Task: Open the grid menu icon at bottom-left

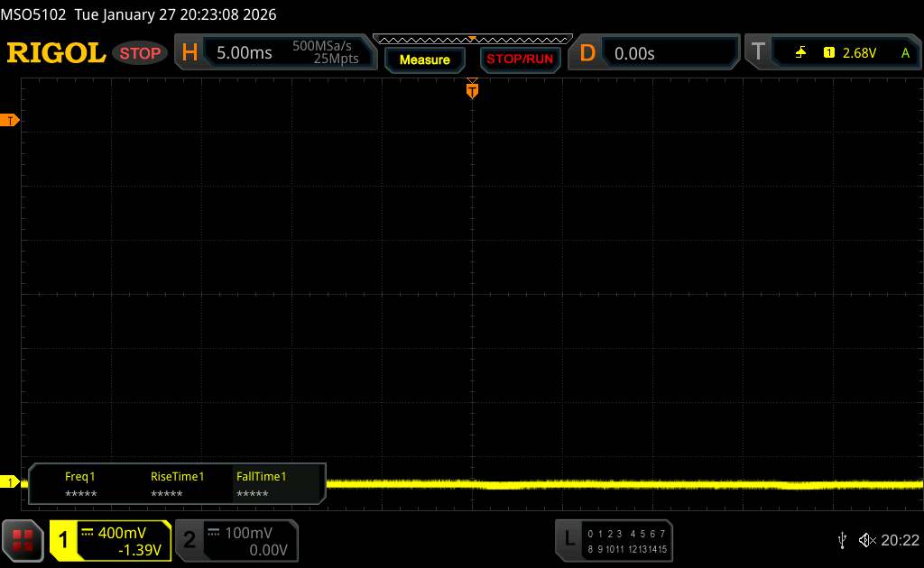Action: 24,540
